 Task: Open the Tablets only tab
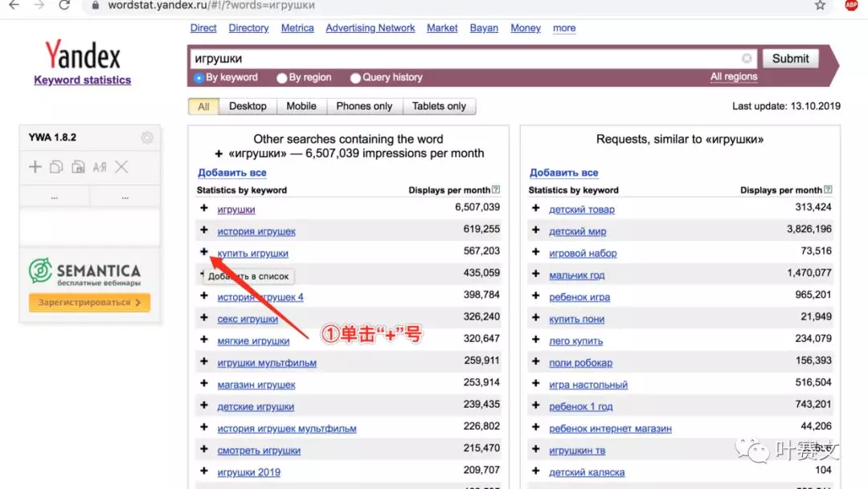coord(440,105)
